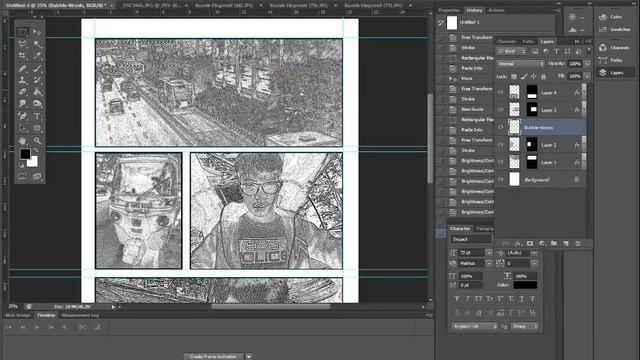Open the Sharp anti-aliasing dropdown
640x360 pixels.
[525, 327]
